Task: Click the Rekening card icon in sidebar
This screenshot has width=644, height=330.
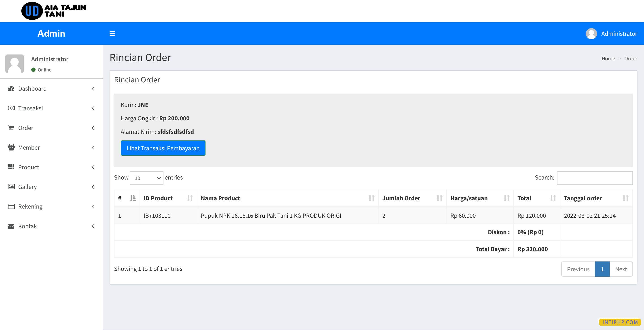Action: click(x=11, y=207)
